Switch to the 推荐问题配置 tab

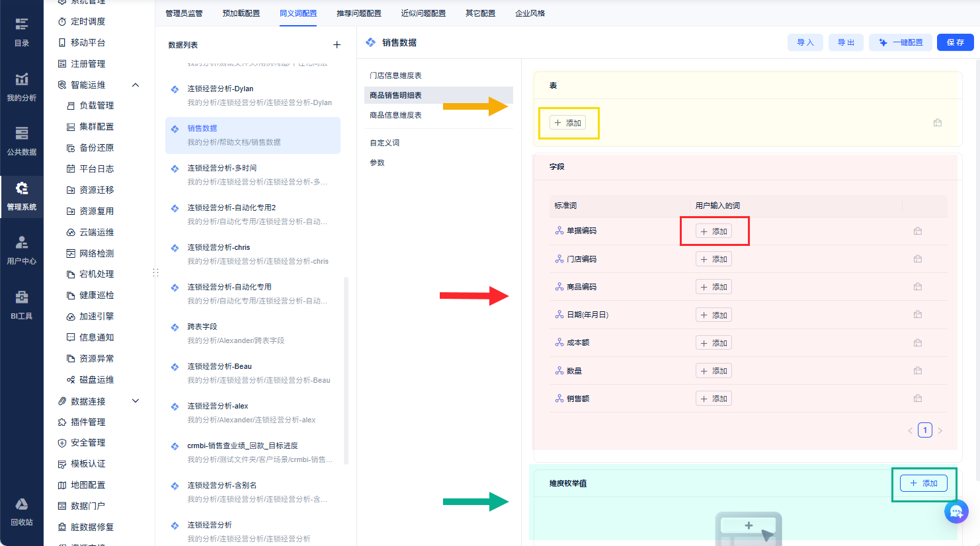(359, 13)
